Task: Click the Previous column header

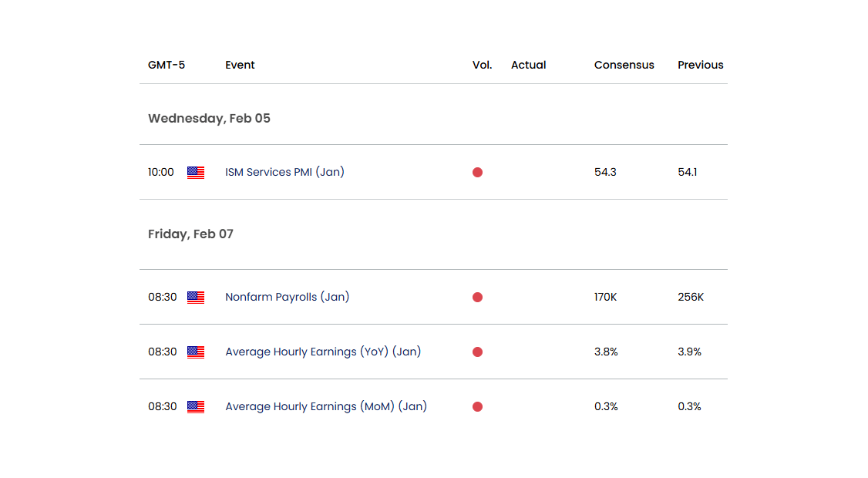Action: pyautogui.click(x=701, y=65)
